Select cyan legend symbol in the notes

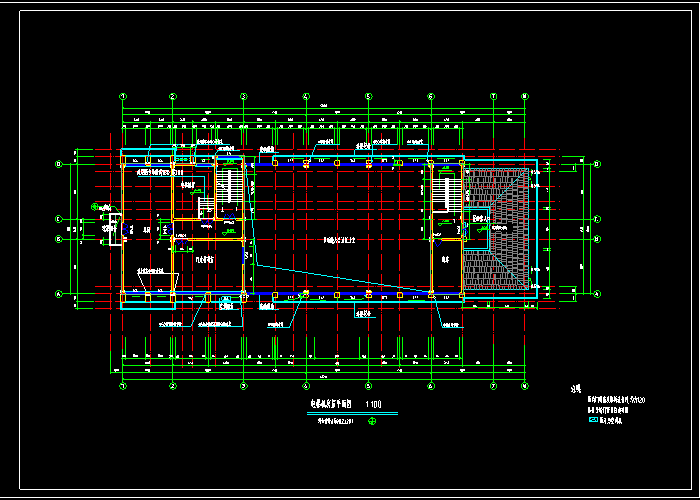tap(592, 421)
